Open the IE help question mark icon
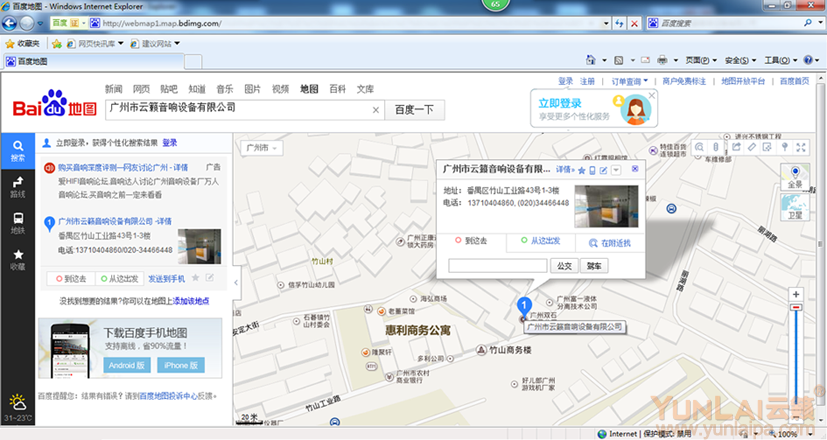The width and height of the screenshot is (827, 440). (x=808, y=60)
